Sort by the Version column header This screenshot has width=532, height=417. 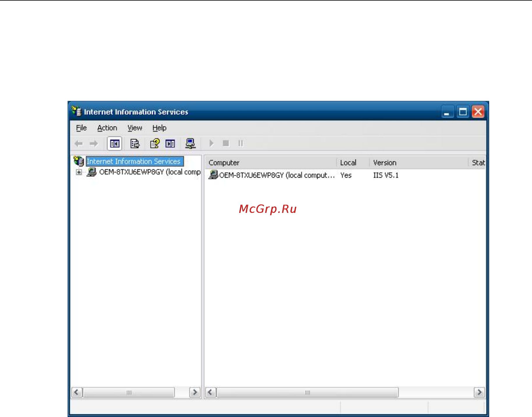pyautogui.click(x=419, y=162)
